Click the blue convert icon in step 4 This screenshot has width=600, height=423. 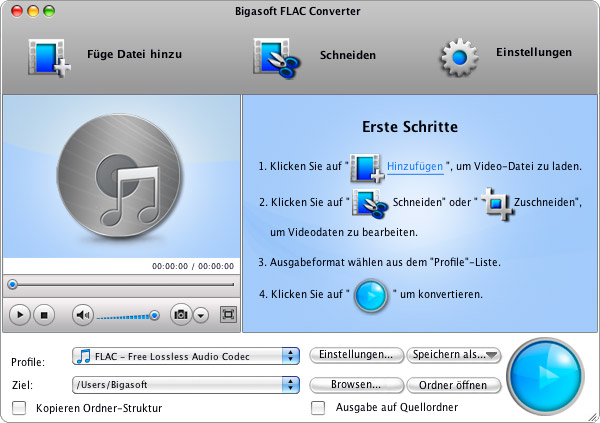click(x=371, y=296)
